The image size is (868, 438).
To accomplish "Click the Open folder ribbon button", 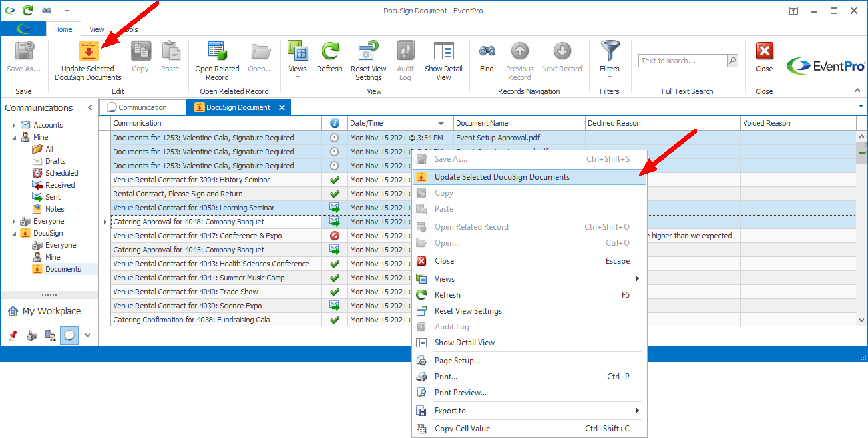I will pos(260,57).
